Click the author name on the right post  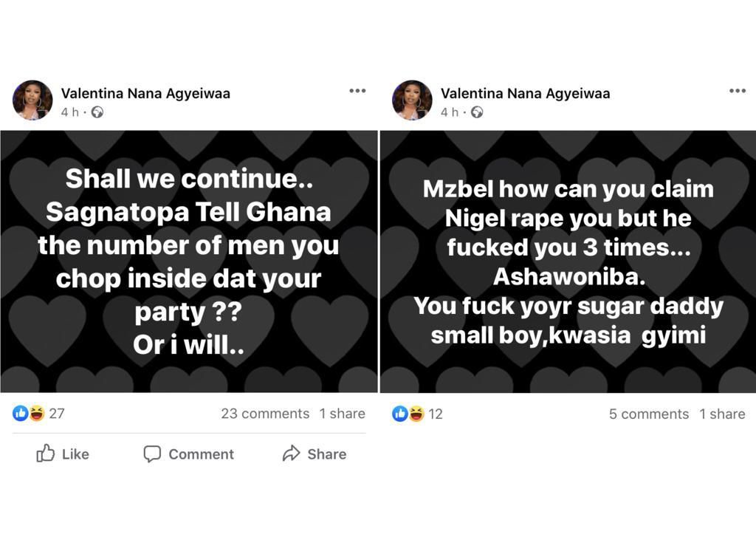[x=525, y=94]
